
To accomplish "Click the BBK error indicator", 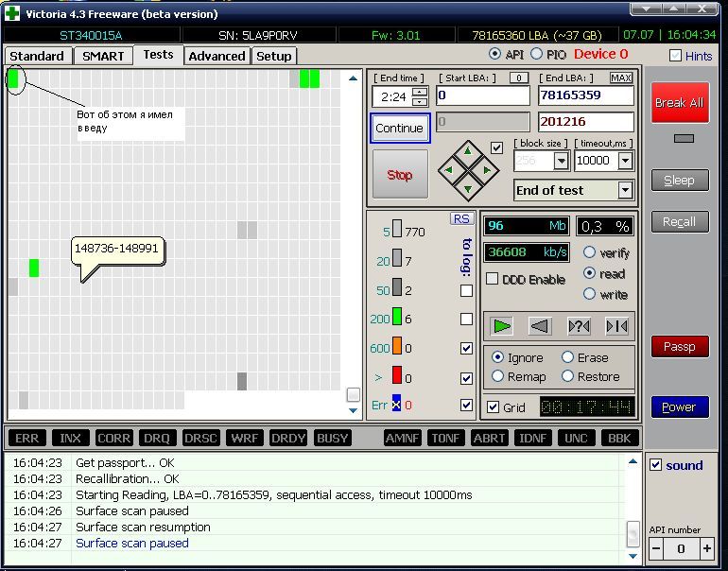I will coord(619,438).
